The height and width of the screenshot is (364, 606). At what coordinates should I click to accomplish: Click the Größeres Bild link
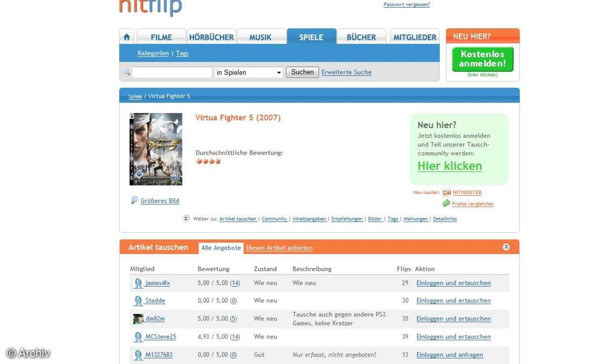160,201
